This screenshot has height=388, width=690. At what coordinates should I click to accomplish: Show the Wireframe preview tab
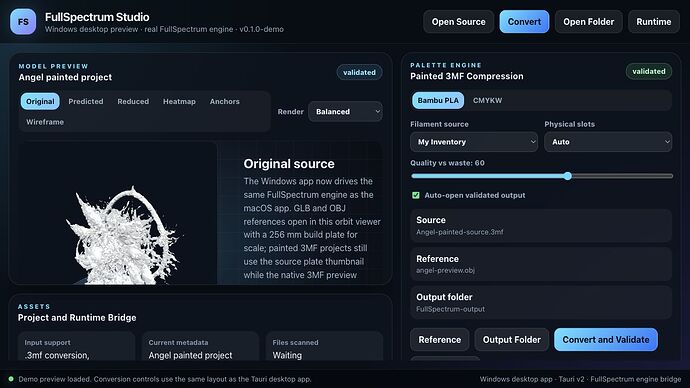coord(45,122)
